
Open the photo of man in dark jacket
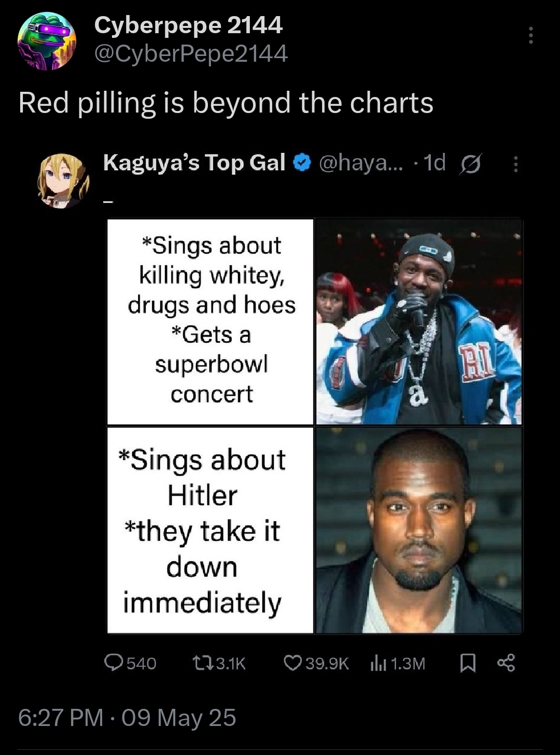[418, 530]
